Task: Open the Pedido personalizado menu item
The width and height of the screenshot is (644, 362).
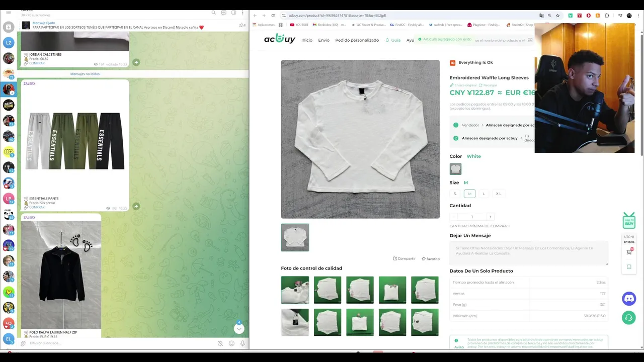Action: tap(357, 40)
